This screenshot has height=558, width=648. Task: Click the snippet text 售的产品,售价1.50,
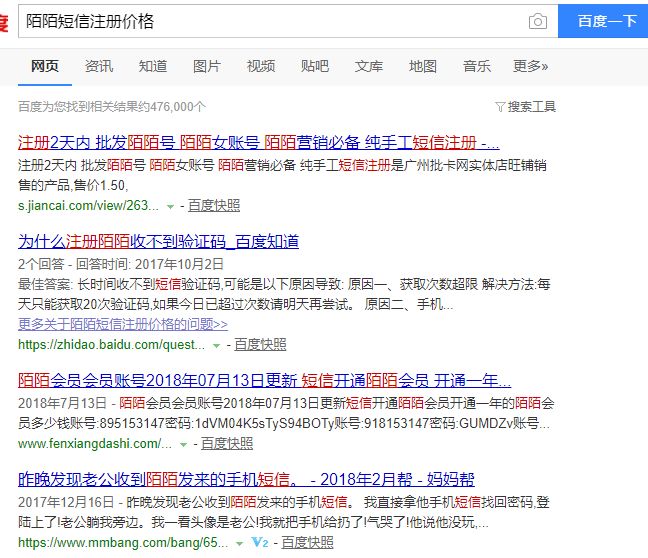[x=73, y=185]
